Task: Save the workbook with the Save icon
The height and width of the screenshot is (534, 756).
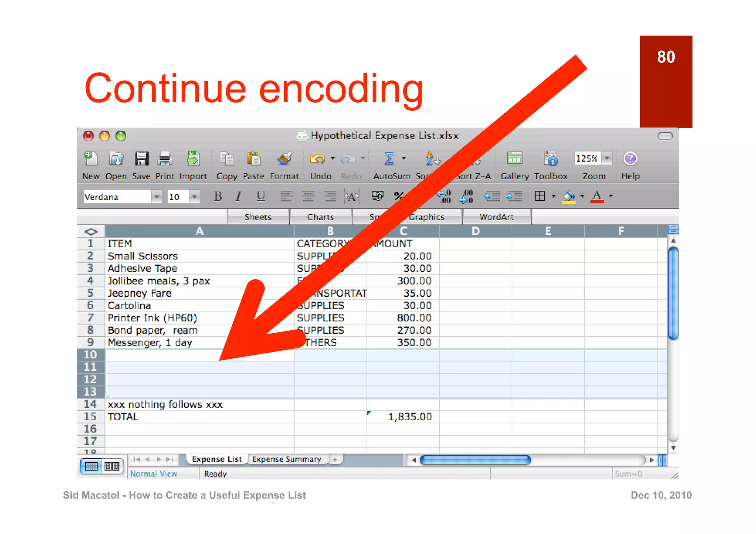Action: tap(141, 159)
